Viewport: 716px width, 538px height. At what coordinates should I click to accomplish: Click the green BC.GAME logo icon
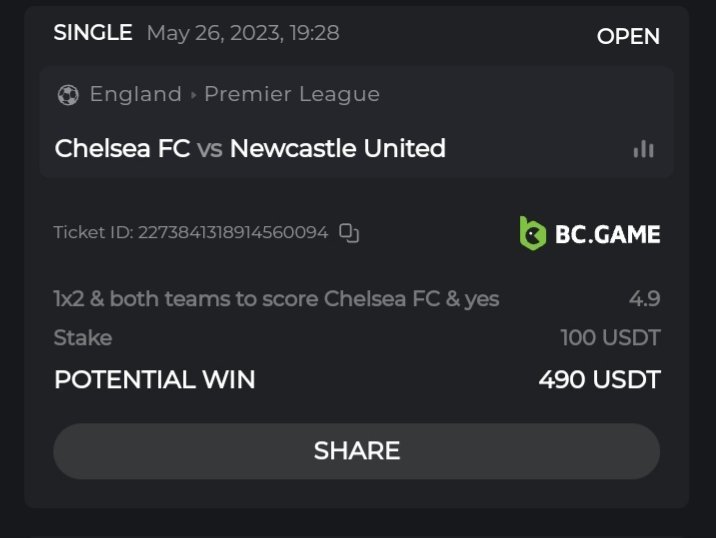(532, 233)
